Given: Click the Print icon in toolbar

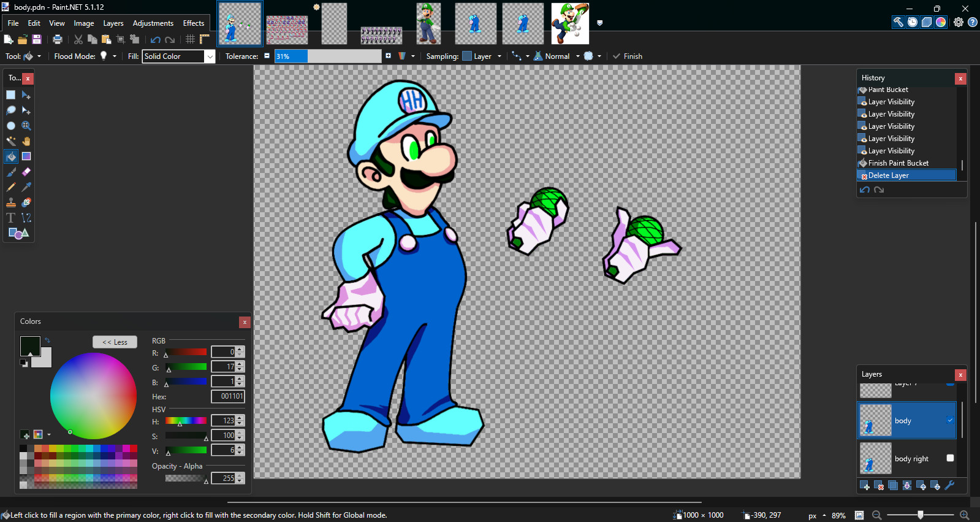Looking at the screenshot, I should (x=58, y=39).
